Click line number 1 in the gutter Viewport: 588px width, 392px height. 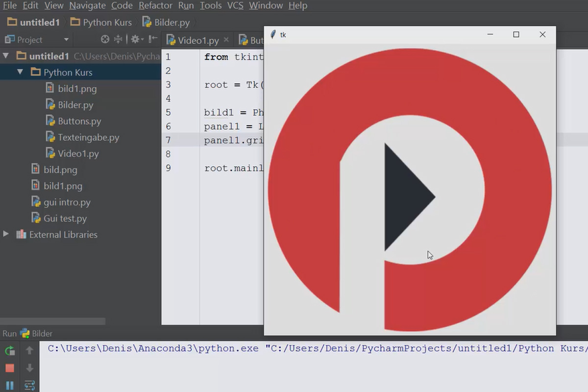(168, 57)
